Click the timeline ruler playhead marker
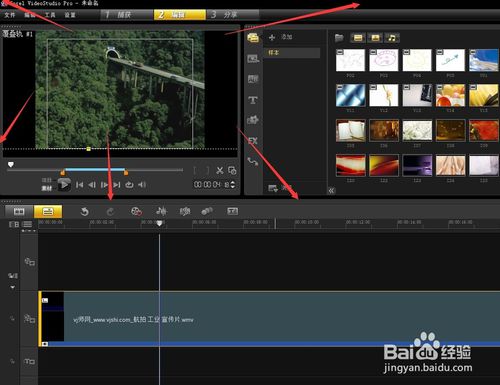 [x=159, y=223]
